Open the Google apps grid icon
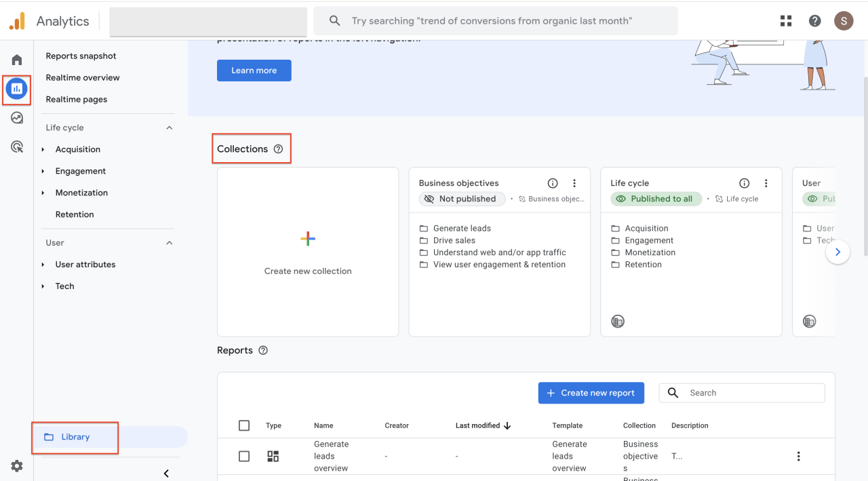This screenshot has width=868, height=481. pos(786,21)
